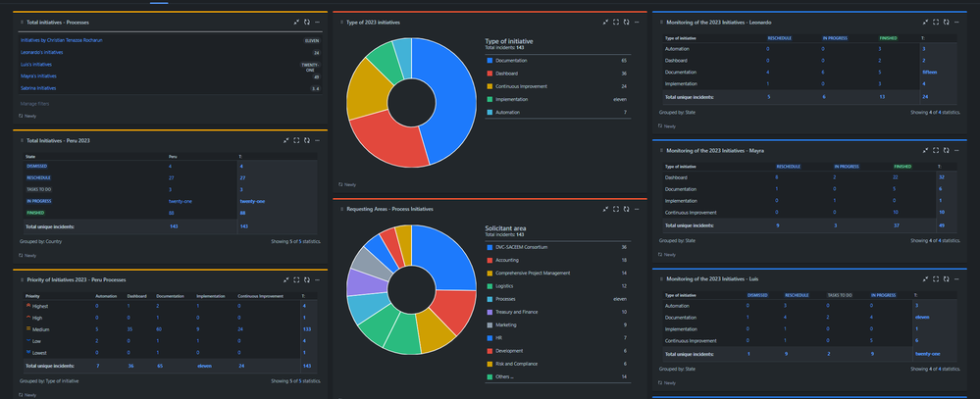Refresh the Monitoring Initiatives - Leonardo gadget

point(947,22)
